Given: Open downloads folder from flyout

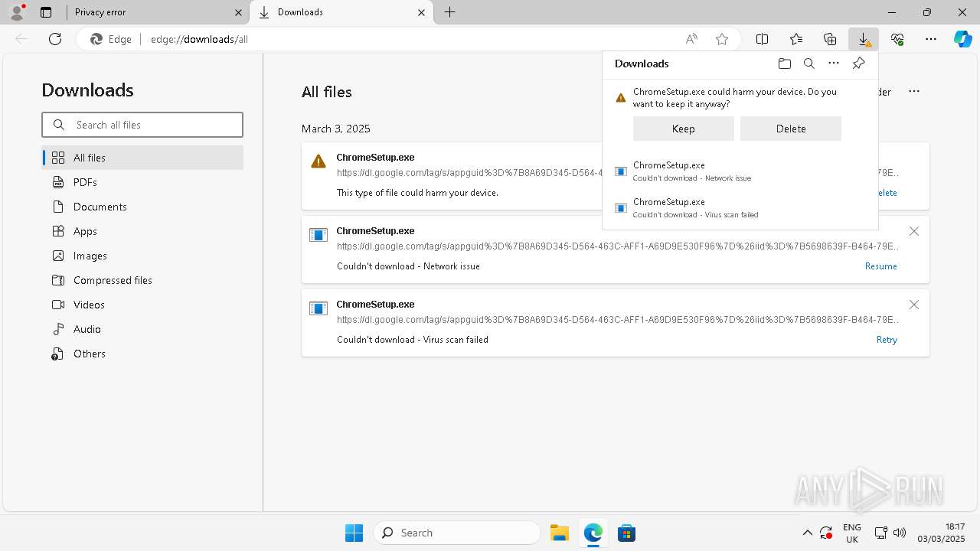Looking at the screenshot, I should 784,64.
